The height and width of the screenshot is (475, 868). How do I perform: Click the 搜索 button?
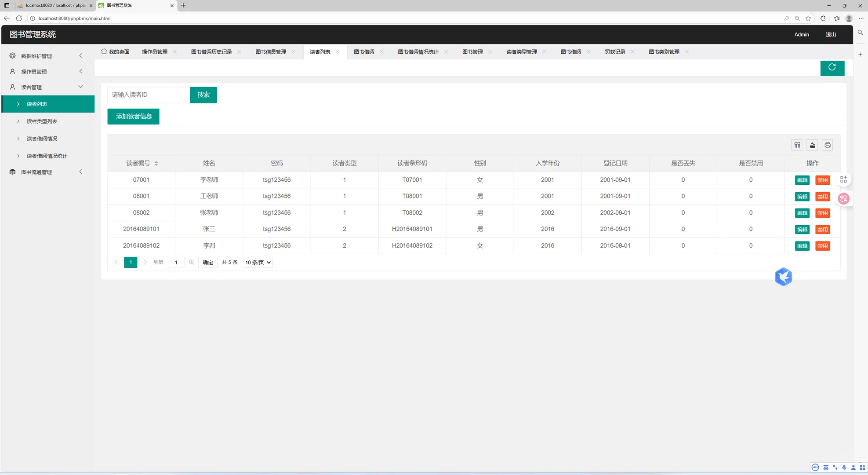point(203,95)
